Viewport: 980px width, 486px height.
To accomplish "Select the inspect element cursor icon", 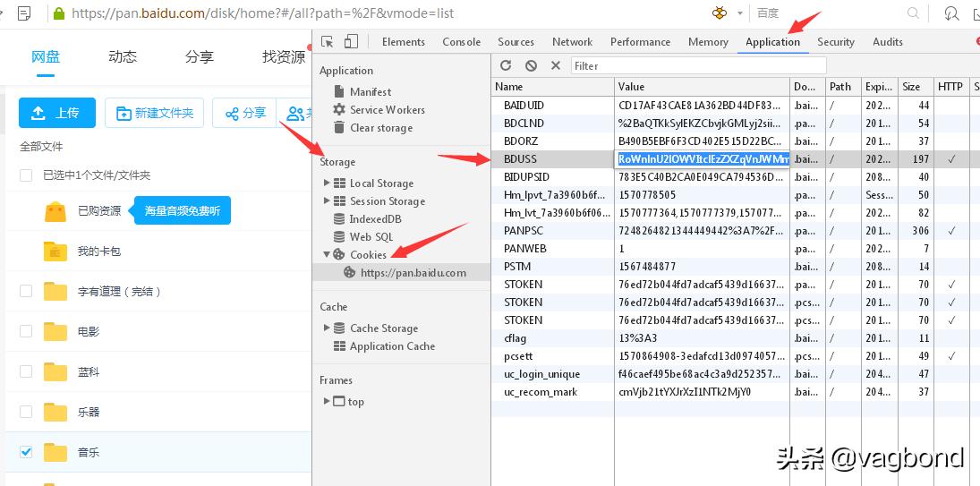I will pyautogui.click(x=327, y=42).
